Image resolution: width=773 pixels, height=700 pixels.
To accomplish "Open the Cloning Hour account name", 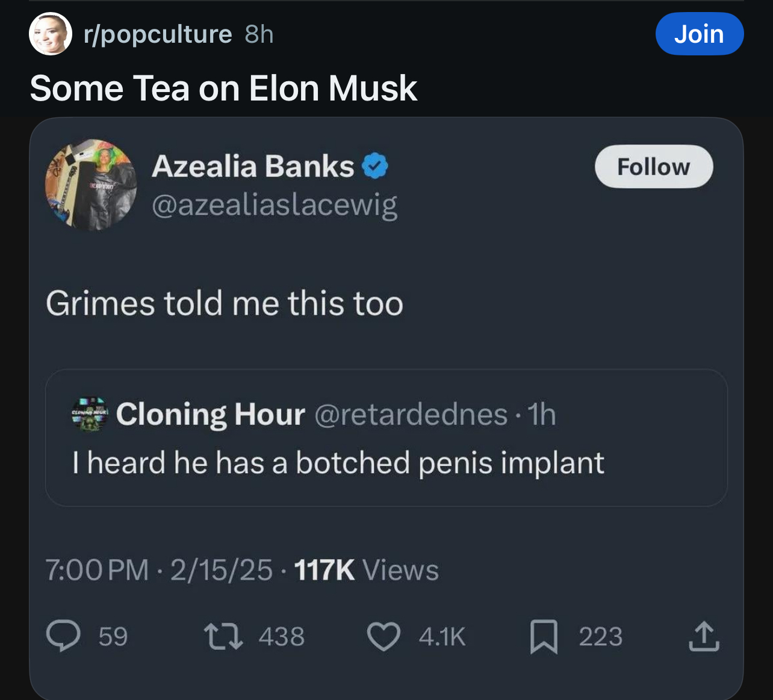I will click(211, 414).
